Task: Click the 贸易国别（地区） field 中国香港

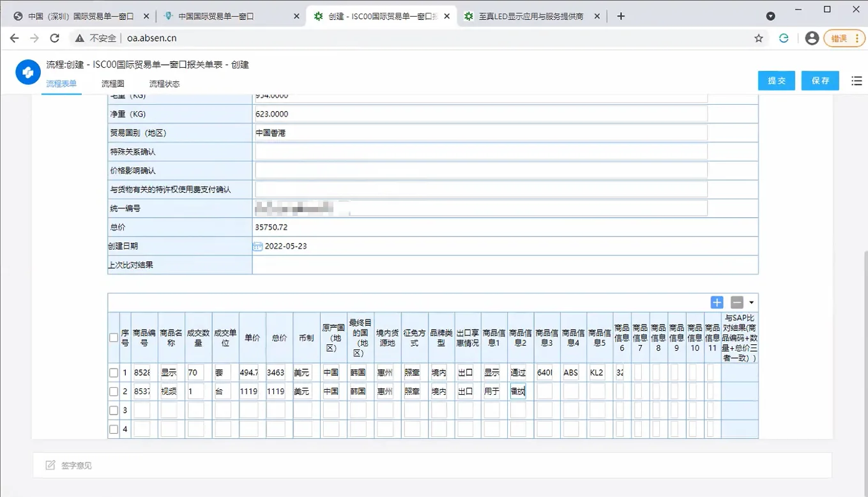Action: coord(481,133)
